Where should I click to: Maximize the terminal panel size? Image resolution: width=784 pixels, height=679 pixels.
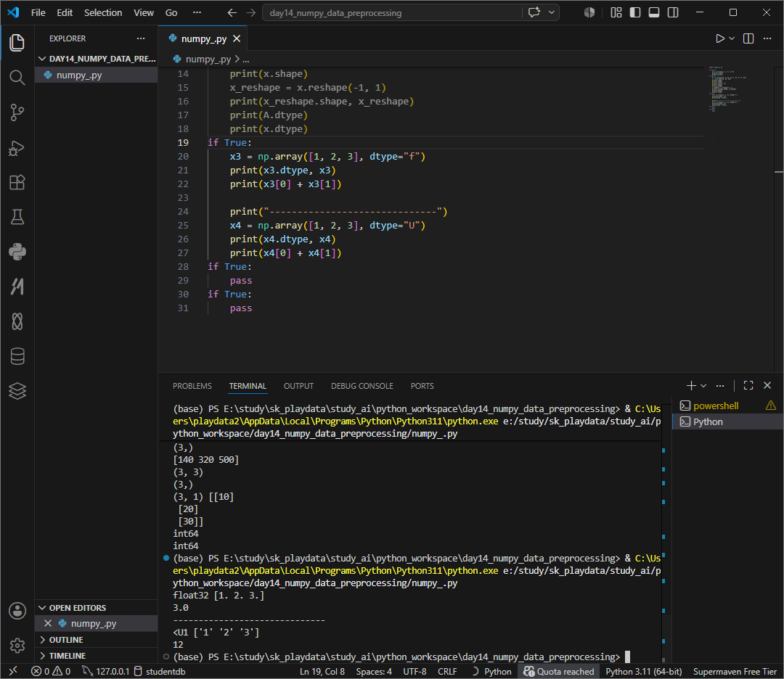748,385
